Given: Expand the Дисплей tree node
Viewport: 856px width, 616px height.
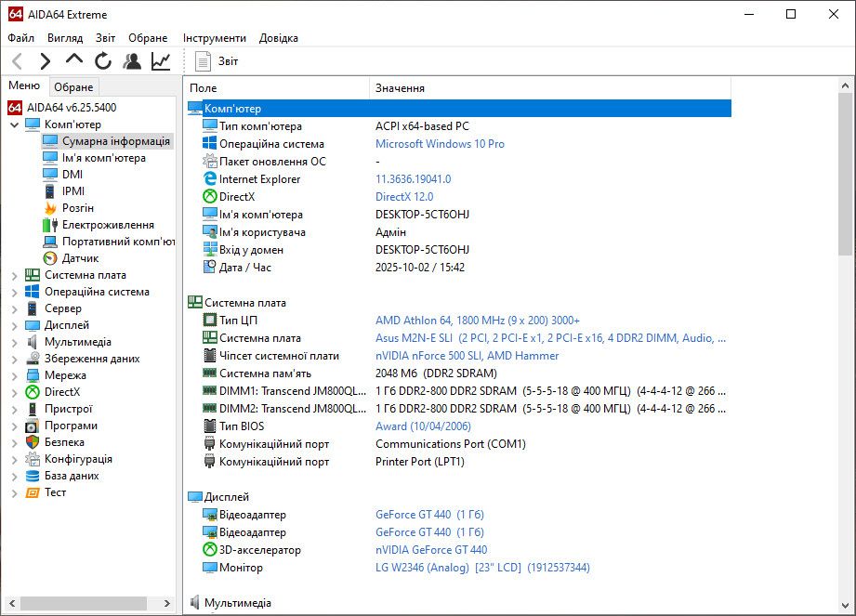Looking at the screenshot, I should (x=15, y=326).
